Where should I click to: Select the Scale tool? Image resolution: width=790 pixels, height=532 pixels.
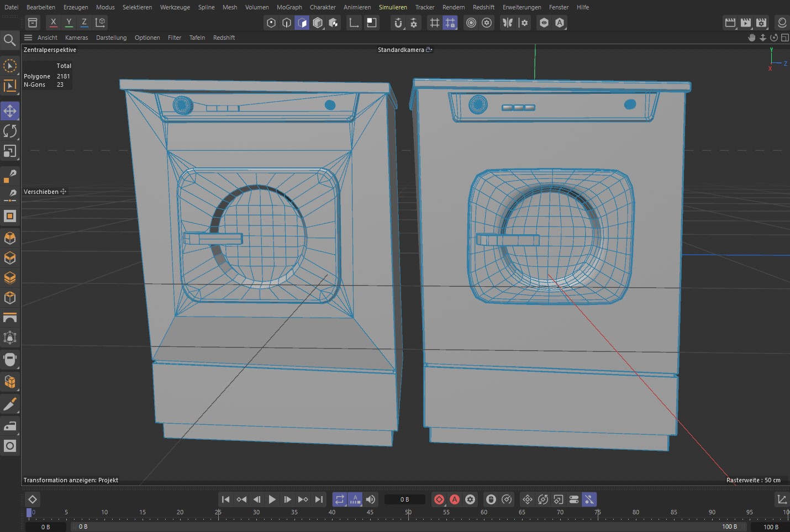coord(10,151)
